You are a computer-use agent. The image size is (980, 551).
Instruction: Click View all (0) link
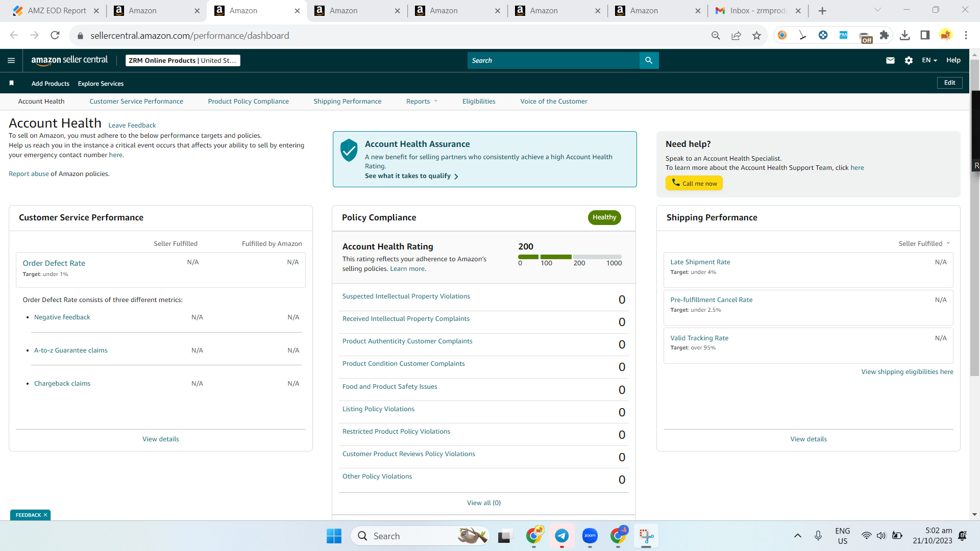point(484,503)
